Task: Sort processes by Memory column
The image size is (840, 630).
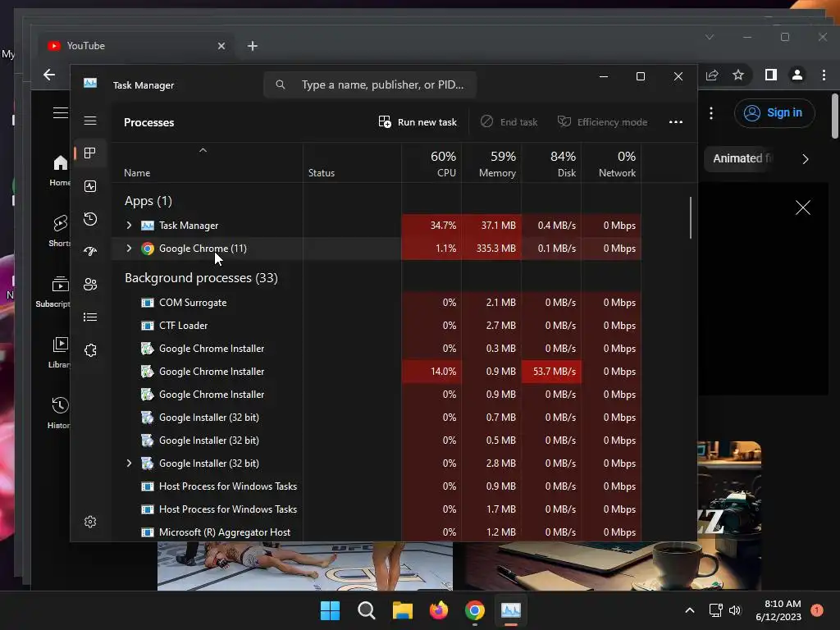Action: click(x=492, y=164)
